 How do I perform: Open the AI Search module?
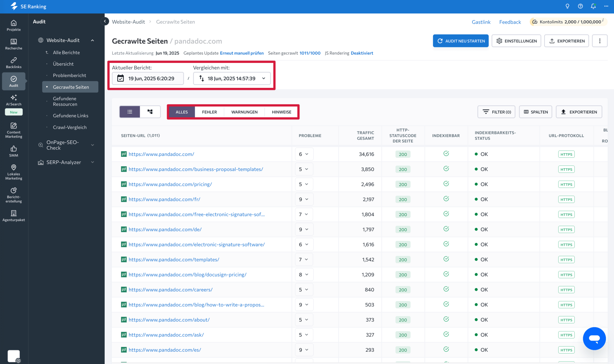tap(13, 100)
